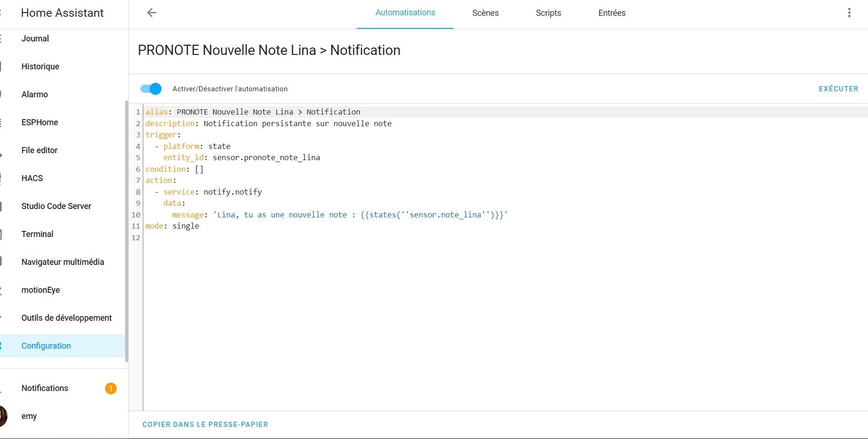Click the Activer/Désactiver l'automatisation label
Image resolution: width=868 pixels, height=439 pixels.
click(230, 89)
